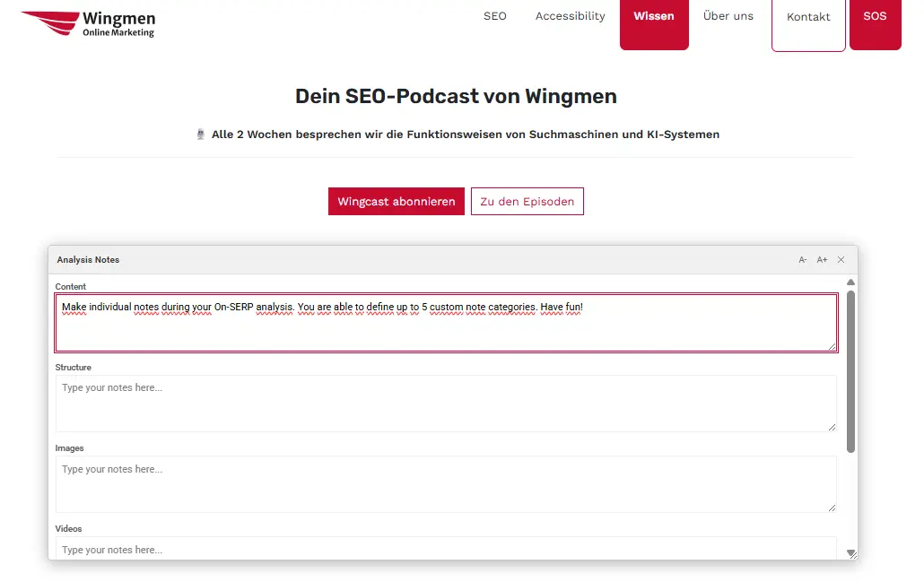Image resolution: width=924 pixels, height=582 pixels.
Task: Click Content textarea resize handle
Action: pos(832,346)
